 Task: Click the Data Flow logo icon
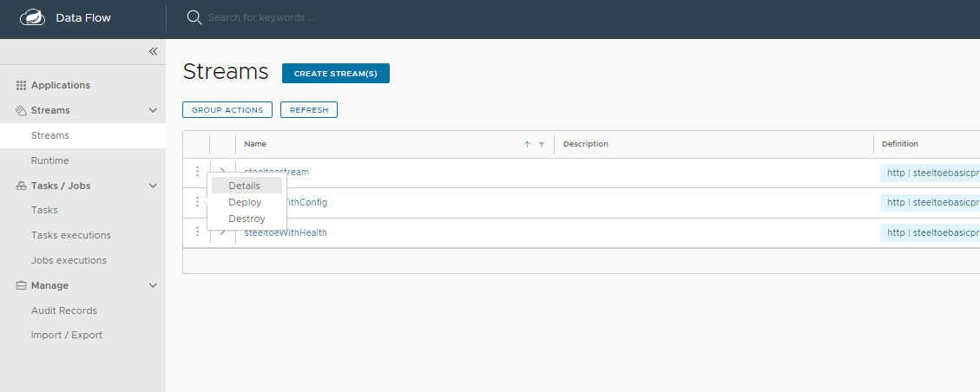pos(32,17)
